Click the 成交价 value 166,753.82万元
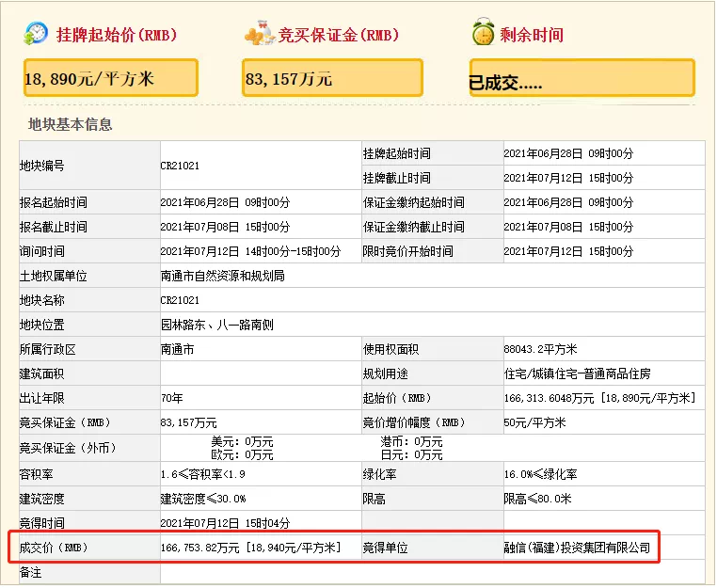The width and height of the screenshot is (717, 588). pos(199,548)
